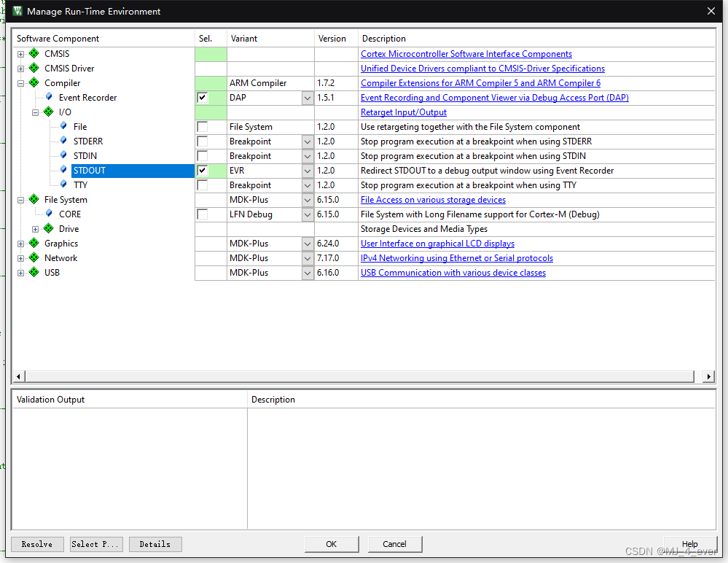Click the Resolve button
728x563 pixels.
(37, 544)
